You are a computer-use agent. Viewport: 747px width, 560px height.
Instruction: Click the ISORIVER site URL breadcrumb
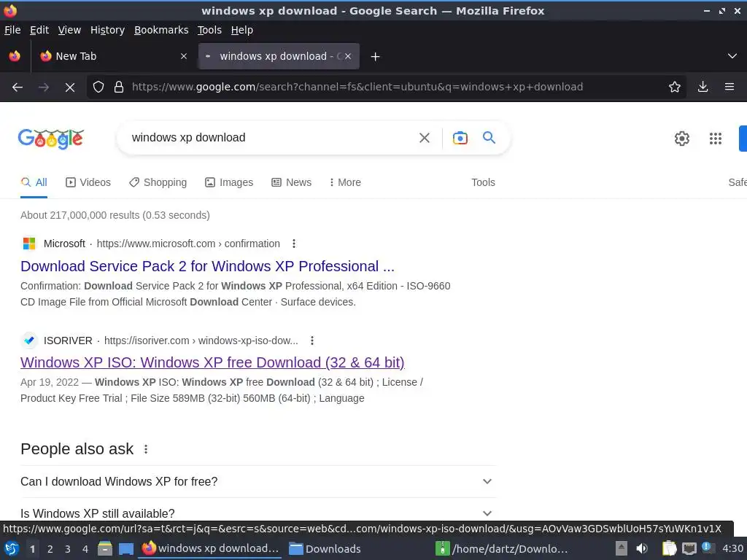pos(201,341)
